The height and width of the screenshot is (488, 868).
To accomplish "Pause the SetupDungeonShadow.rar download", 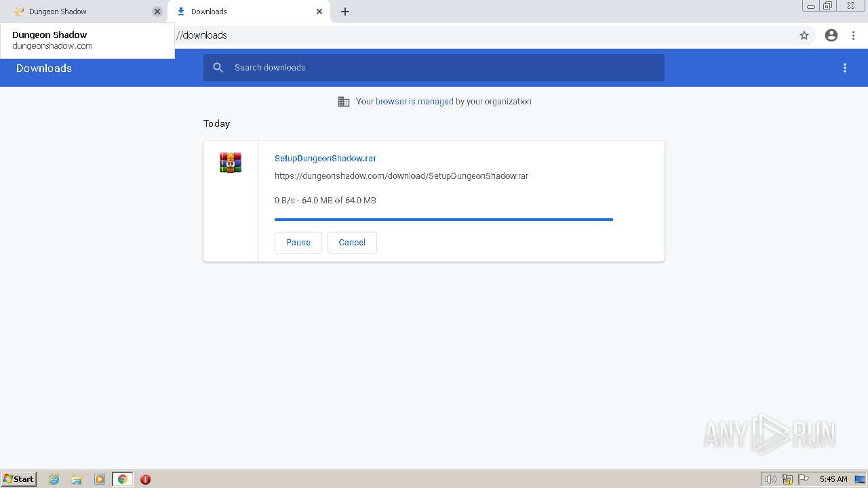I will click(298, 243).
